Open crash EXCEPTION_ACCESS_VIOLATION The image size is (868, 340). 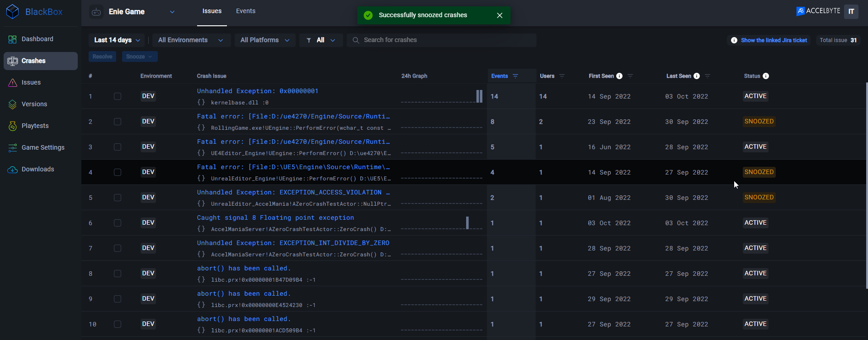click(293, 193)
